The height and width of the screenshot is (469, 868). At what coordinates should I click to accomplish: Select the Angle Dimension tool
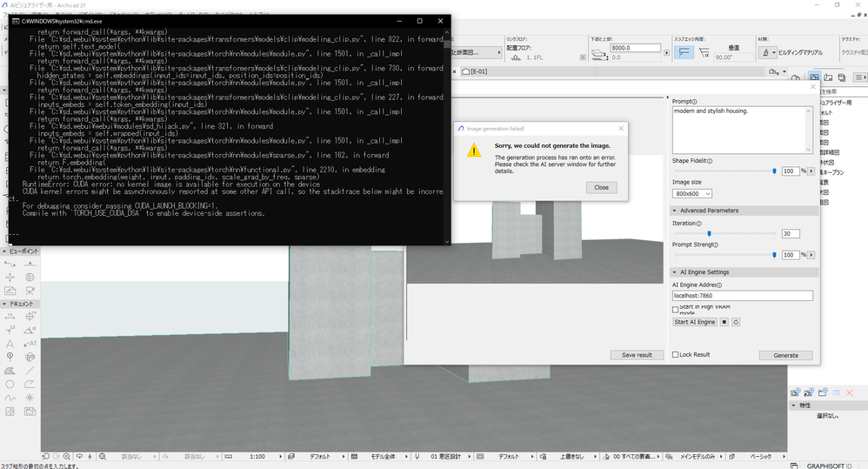coord(30,330)
